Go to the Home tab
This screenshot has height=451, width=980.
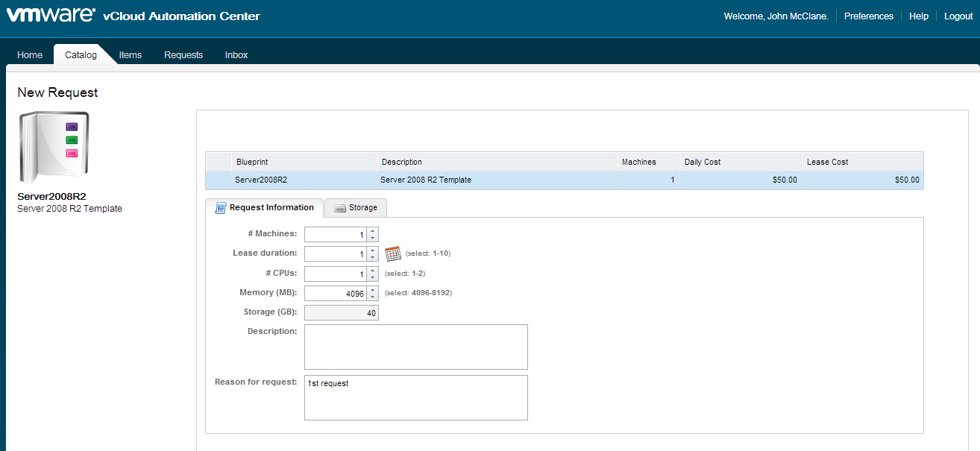coord(30,55)
